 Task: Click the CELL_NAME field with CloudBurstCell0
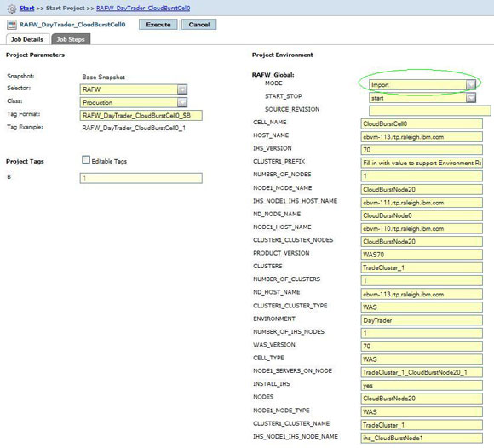[422, 123]
